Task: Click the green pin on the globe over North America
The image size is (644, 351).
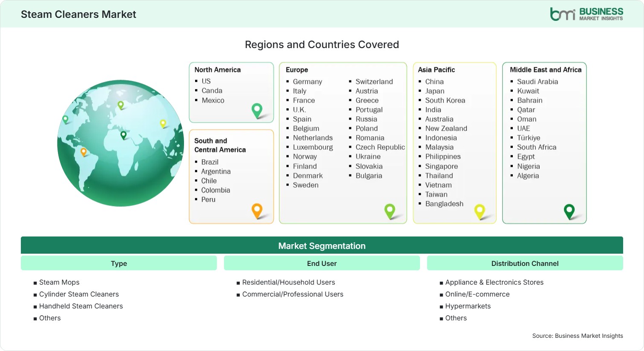Action: coord(65,120)
